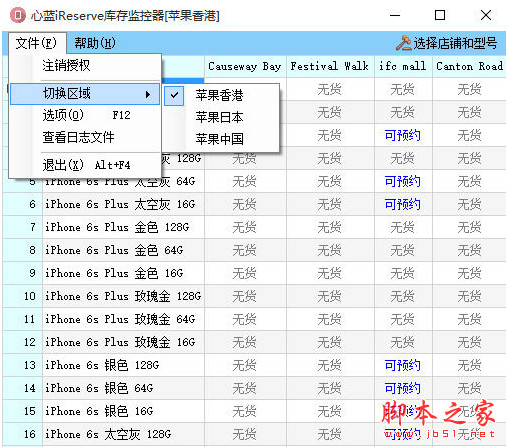Switch region to 苹果日本
The image size is (507, 447).
[x=221, y=117]
